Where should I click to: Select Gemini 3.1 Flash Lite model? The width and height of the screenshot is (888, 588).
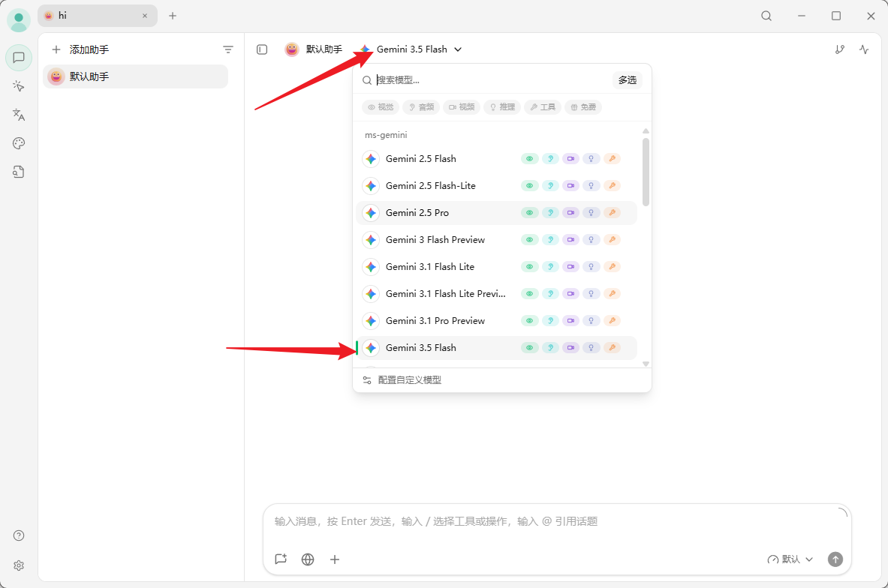pyautogui.click(x=497, y=266)
